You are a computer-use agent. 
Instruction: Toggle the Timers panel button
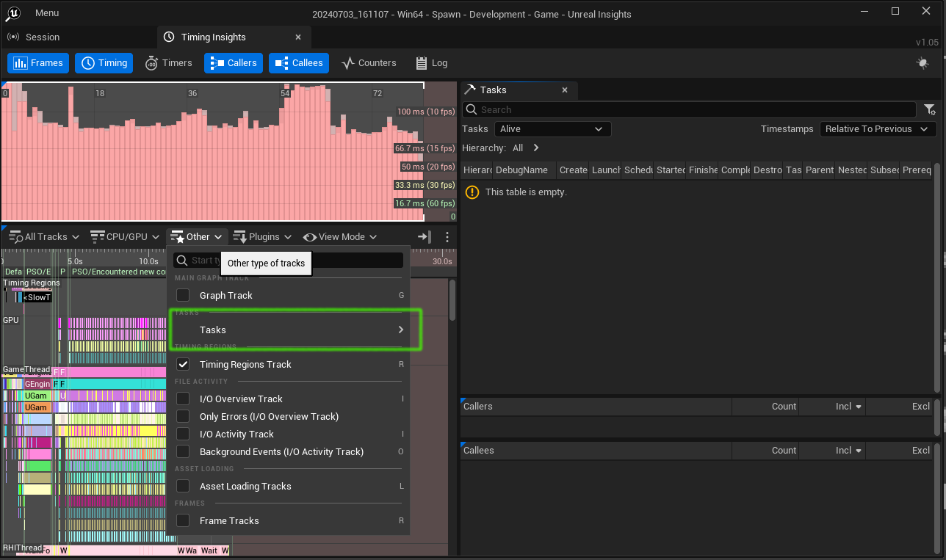pos(168,63)
